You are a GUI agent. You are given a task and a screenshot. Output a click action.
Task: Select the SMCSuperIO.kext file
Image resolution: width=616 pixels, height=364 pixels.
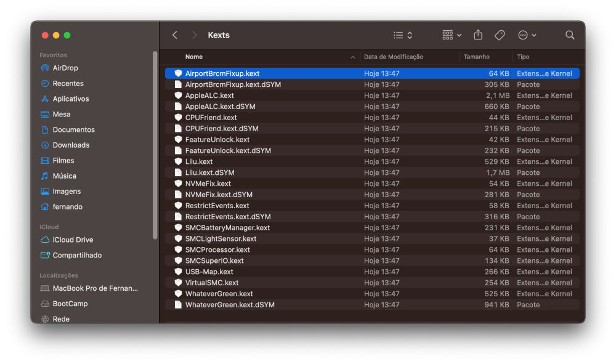pyautogui.click(x=372, y=261)
